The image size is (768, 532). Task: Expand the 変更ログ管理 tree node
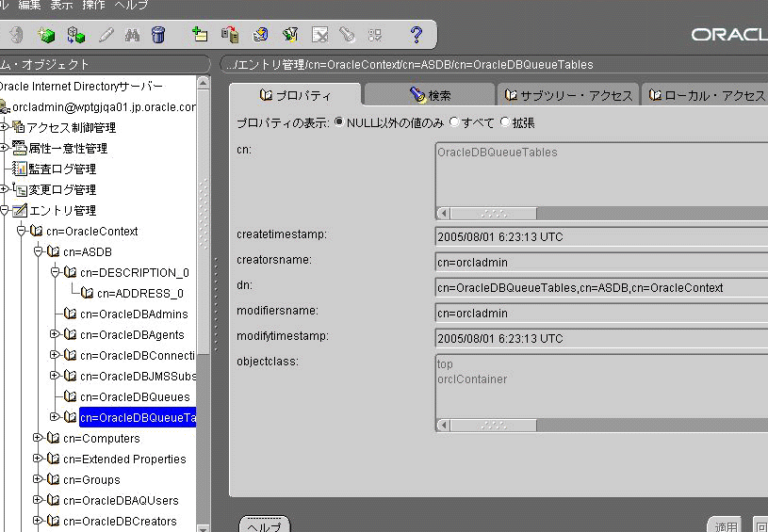click(4, 188)
